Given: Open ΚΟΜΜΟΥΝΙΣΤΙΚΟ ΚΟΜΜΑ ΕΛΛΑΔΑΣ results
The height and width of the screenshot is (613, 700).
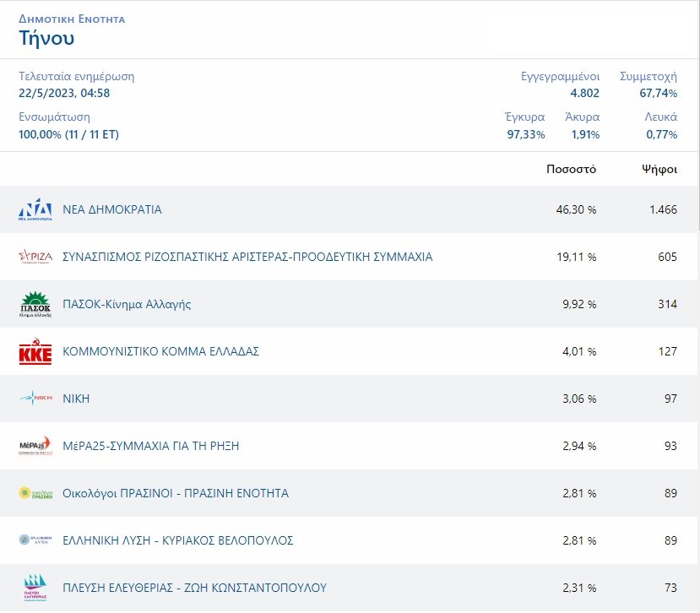Looking at the screenshot, I should (x=160, y=351).
